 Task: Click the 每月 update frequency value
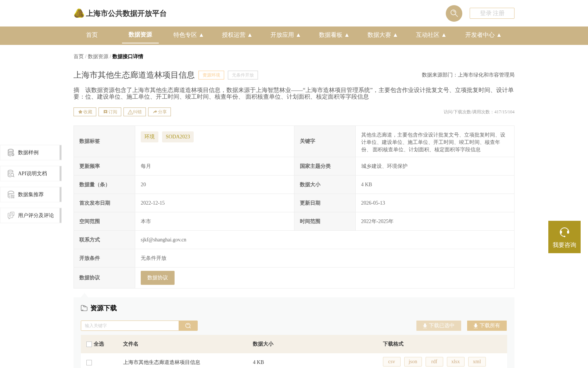146,166
